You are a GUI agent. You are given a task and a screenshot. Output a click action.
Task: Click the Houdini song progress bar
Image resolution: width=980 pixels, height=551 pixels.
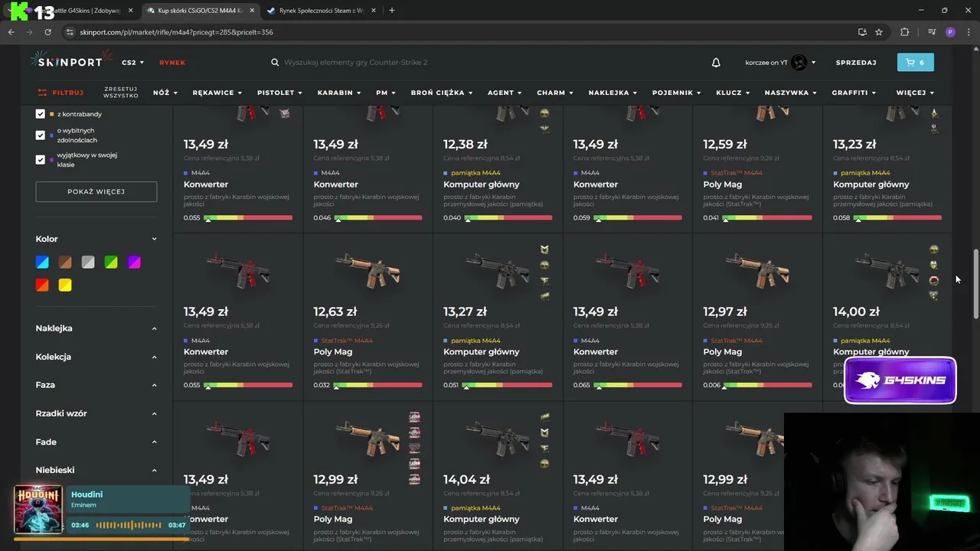101,539
